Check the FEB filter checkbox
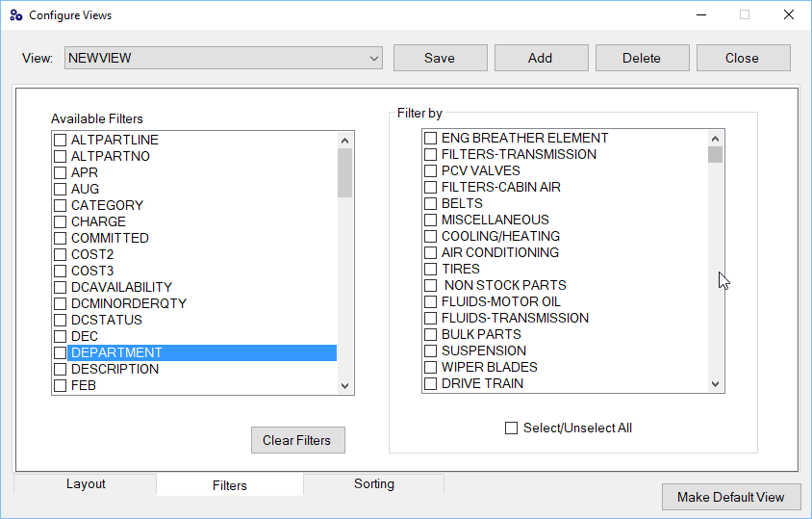The image size is (812, 519). (x=60, y=386)
